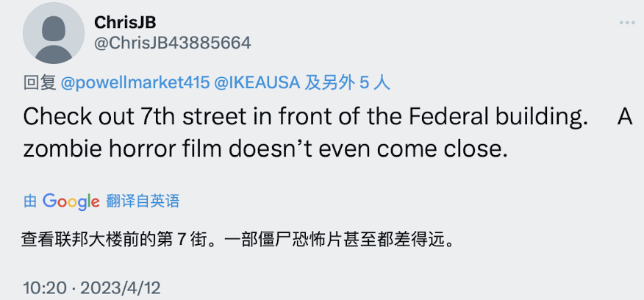Click the 10:20 timestamp
644x300 pixels.
coord(44,287)
